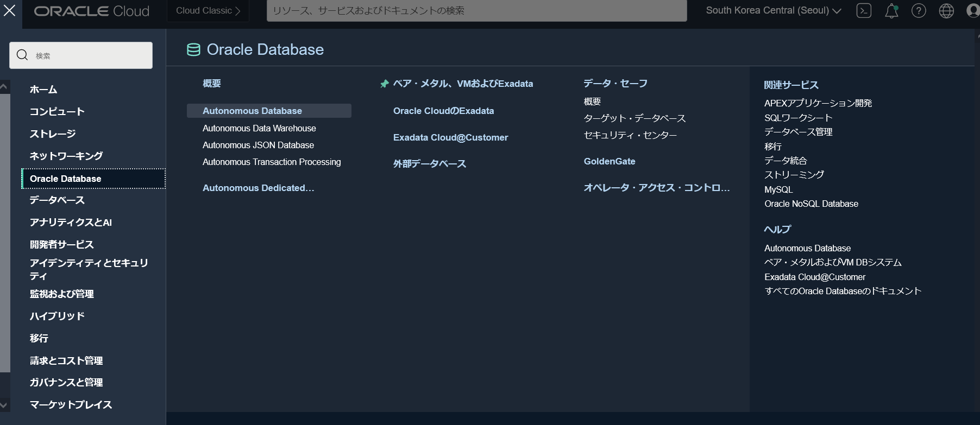Screen dimensions: 980x425
Task: Select ハイブリッド menu item
Action: (57, 316)
